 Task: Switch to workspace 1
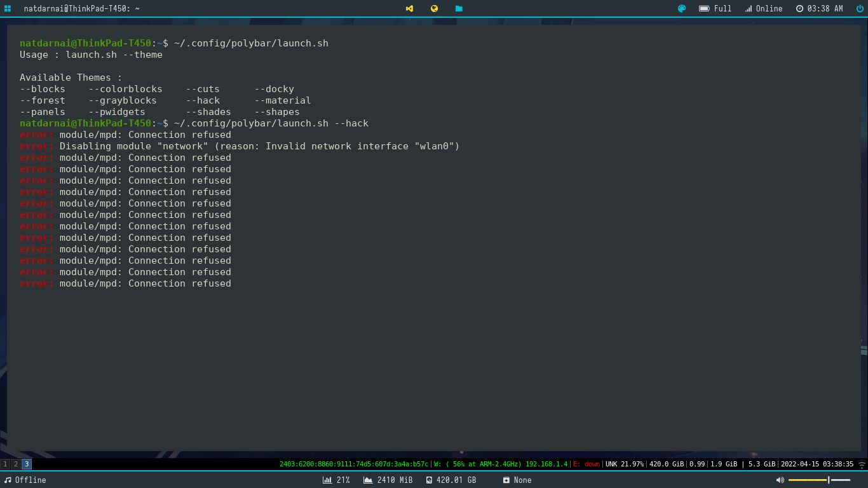(5, 464)
